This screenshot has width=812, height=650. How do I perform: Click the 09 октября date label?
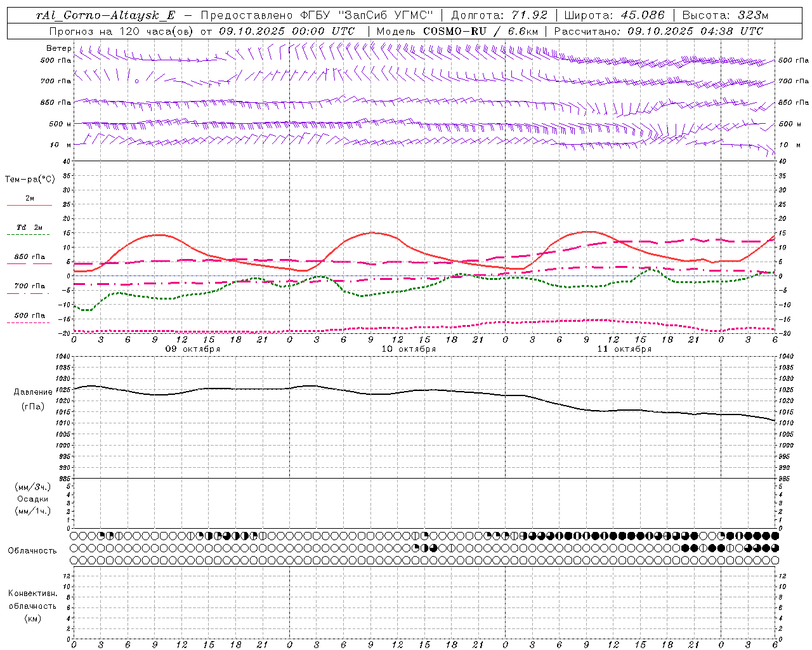(x=193, y=349)
